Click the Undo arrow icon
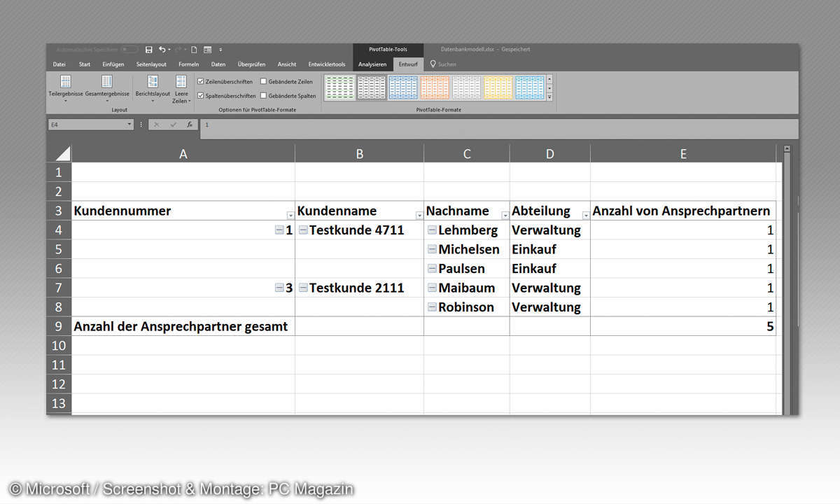The width and height of the screenshot is (840, 504). pyautogui.click(x=162, y=50)
